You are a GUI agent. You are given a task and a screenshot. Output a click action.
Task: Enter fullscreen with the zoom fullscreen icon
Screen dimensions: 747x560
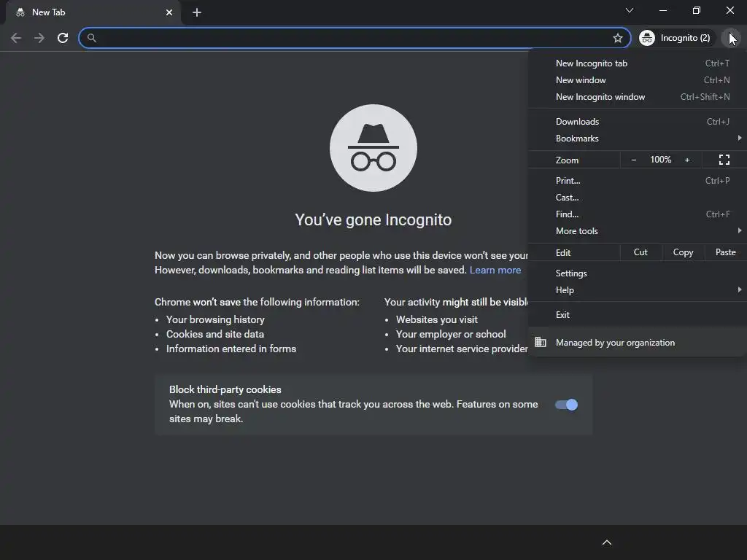[724, 160]
